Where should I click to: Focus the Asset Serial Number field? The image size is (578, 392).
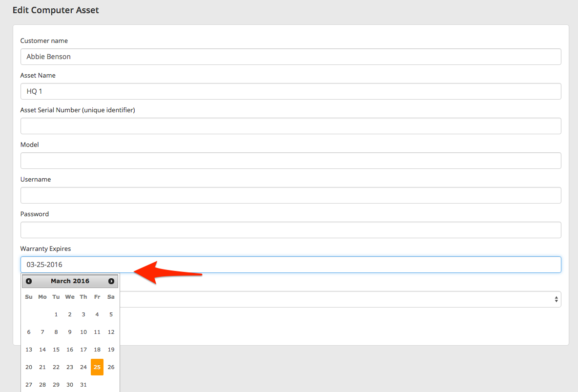pos(290,126)
